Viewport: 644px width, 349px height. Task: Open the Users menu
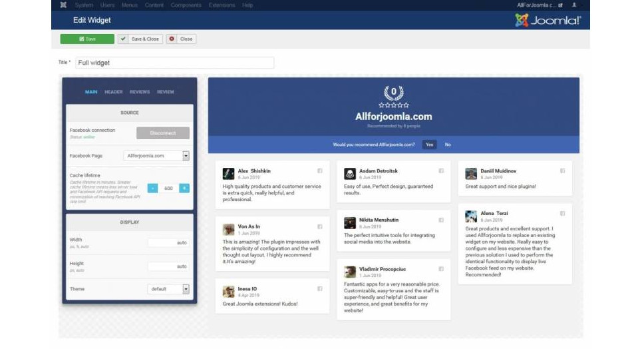point(107,5)
